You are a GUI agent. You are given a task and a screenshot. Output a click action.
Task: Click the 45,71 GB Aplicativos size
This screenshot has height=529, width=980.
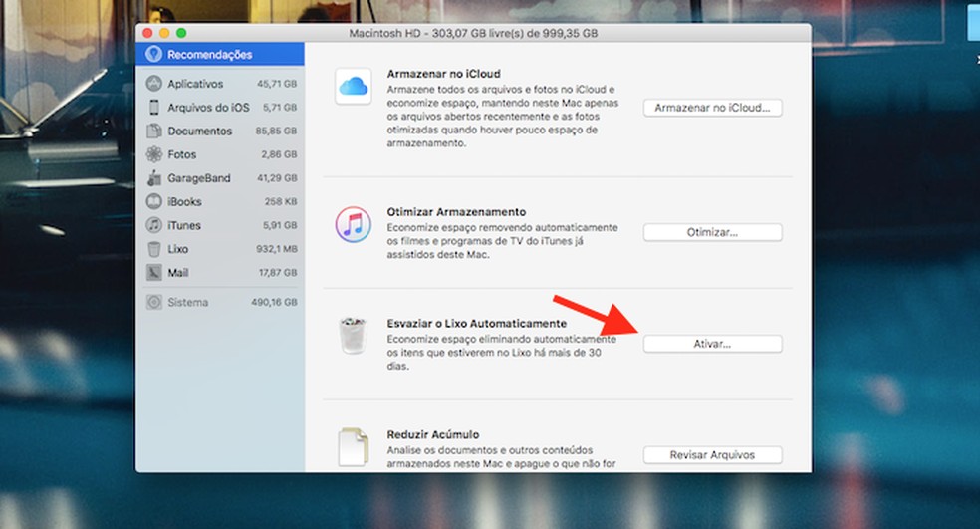pyautogui.click(x=277, y=84)
